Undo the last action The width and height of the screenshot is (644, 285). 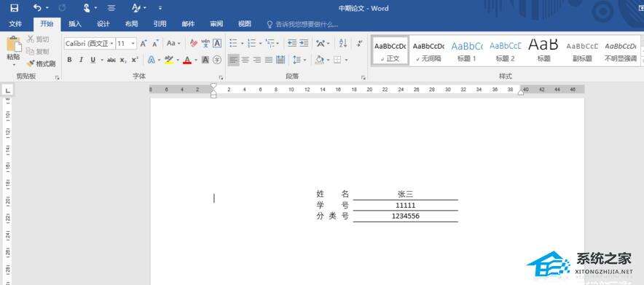coord(37,8)
